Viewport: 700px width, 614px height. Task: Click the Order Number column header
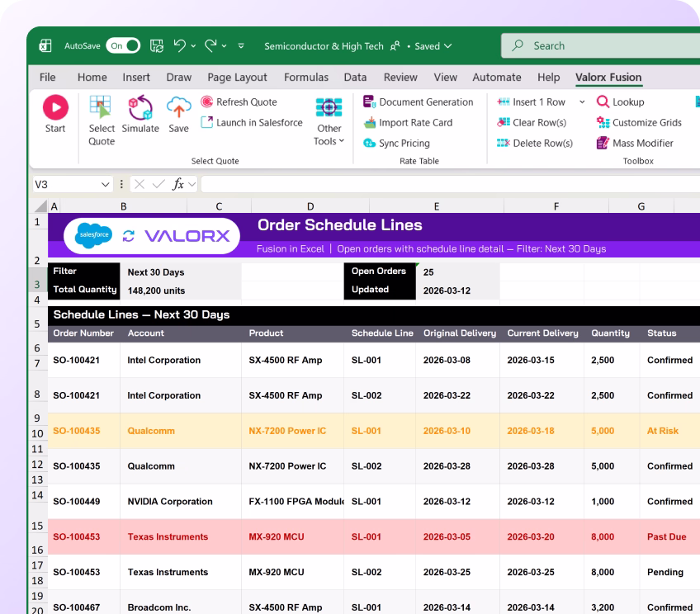[83, 333]
